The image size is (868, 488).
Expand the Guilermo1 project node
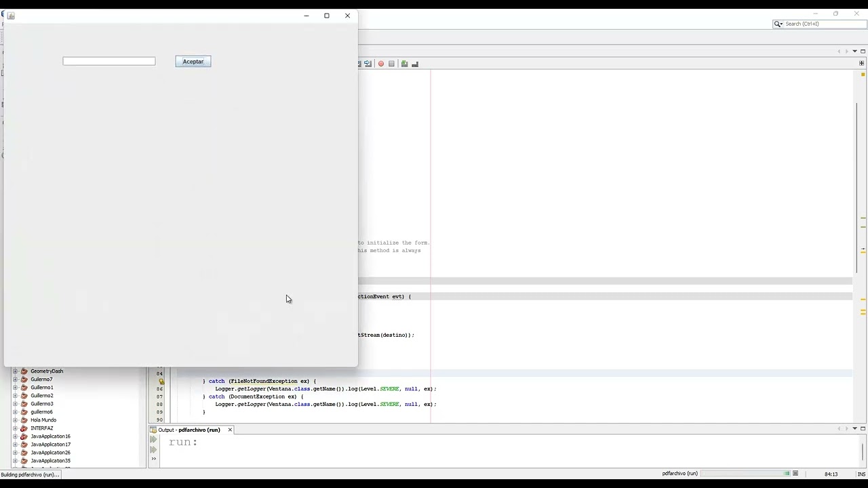pyautogui.click(x=15, y=388)
